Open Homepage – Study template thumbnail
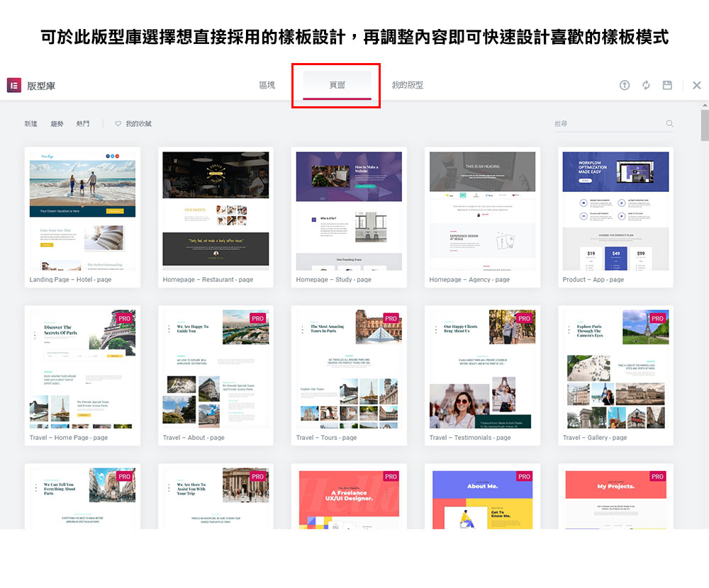The image size is (709, 588). 349,211
